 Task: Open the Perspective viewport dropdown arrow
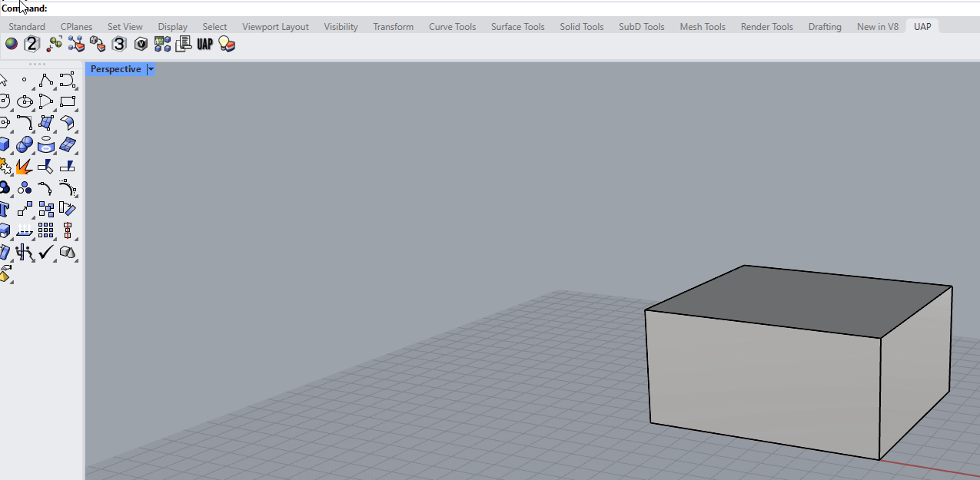click(x=151, y=69)
